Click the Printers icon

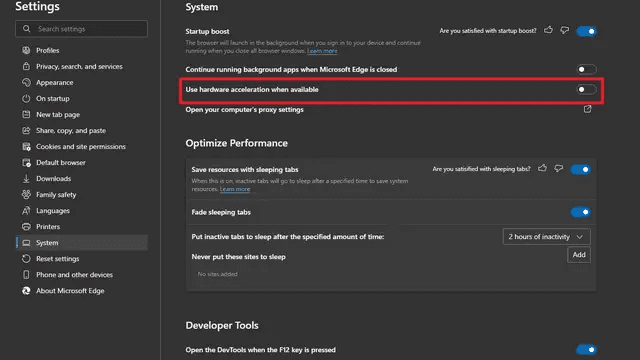pyautogui.click(x=26, y=227)
